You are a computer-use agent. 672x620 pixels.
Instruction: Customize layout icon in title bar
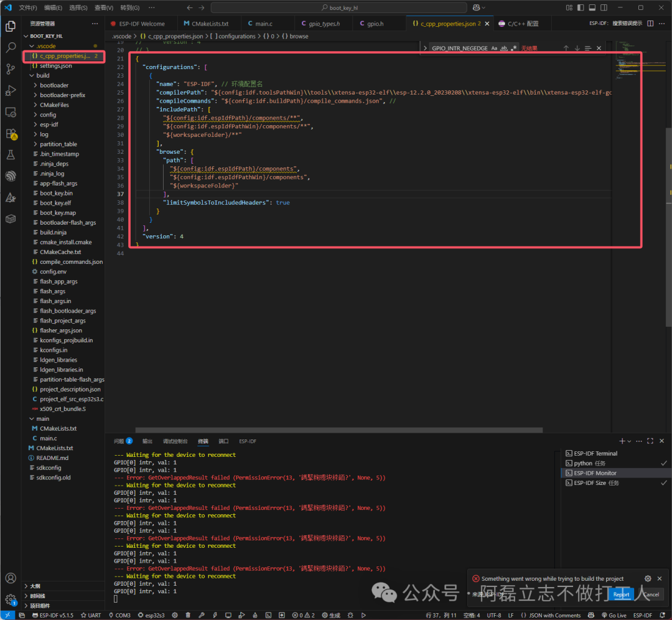pyautogui.click(x=569, y=7)
